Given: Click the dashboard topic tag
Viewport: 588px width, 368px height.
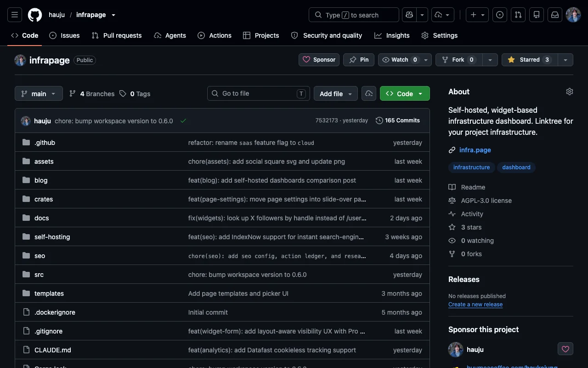Looking at the screenshot, I should 516,167.
